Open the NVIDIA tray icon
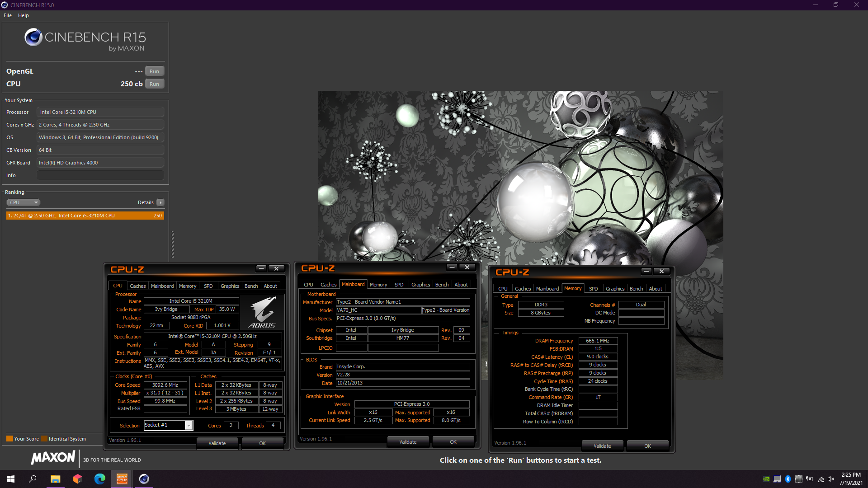 pos(766,479)
